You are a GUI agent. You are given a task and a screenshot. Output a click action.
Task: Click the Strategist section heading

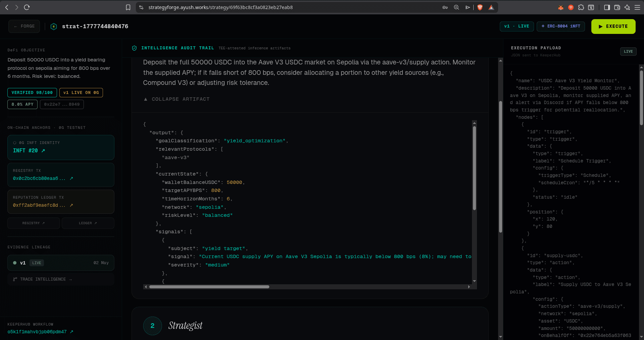point(185,326)
